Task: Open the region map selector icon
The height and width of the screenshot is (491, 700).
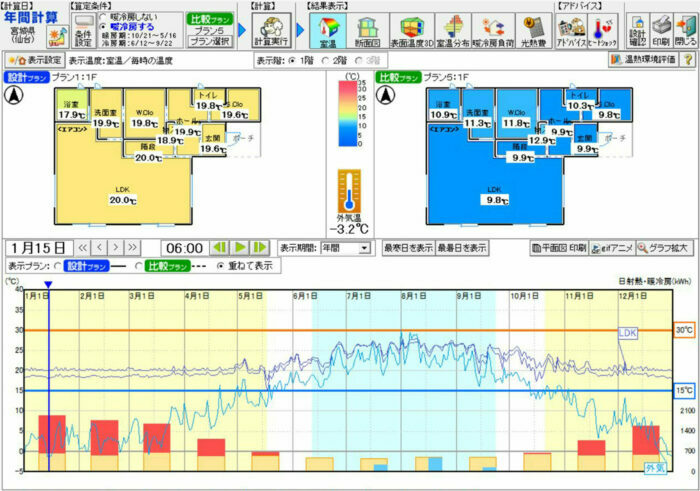Action: tap(58, 36)
